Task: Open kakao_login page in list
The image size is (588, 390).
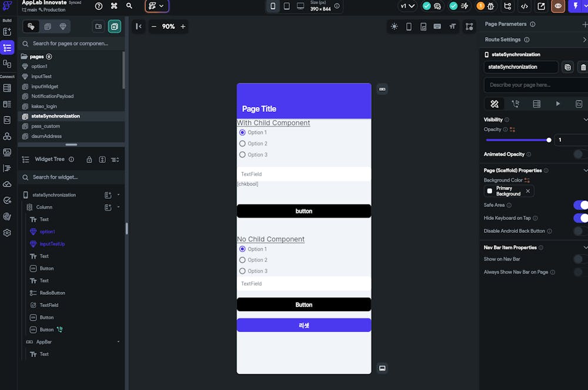Action: [44, 106]
